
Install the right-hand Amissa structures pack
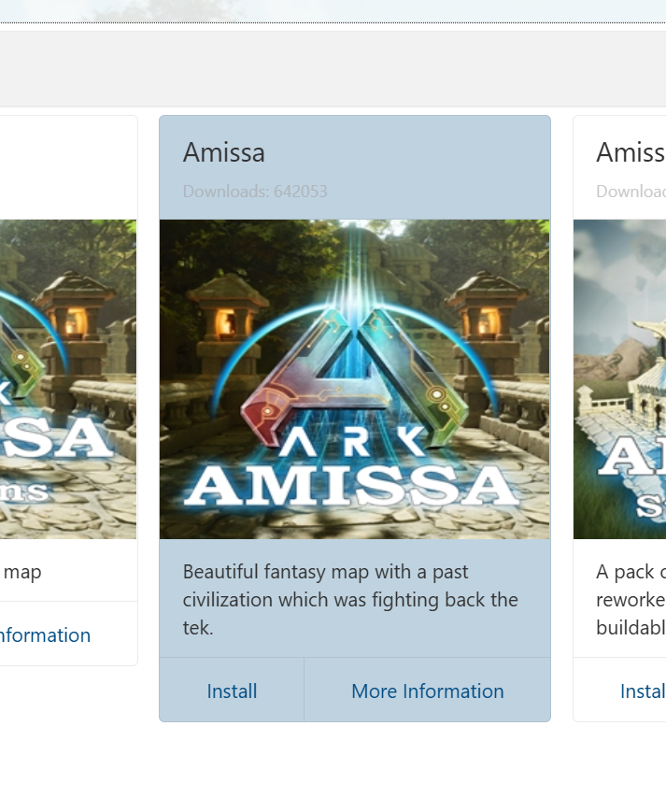[643, 691]
